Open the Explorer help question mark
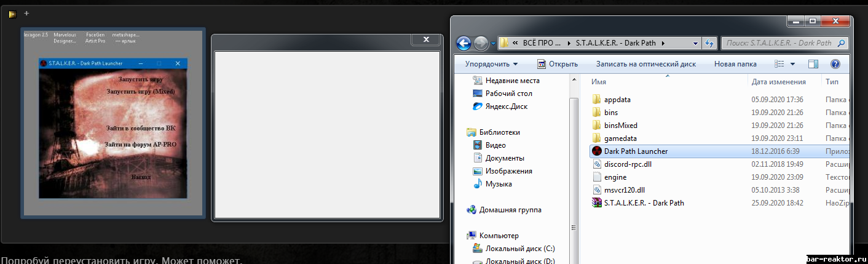The height and width of the screenshot is (264, 868). [835, 64]
